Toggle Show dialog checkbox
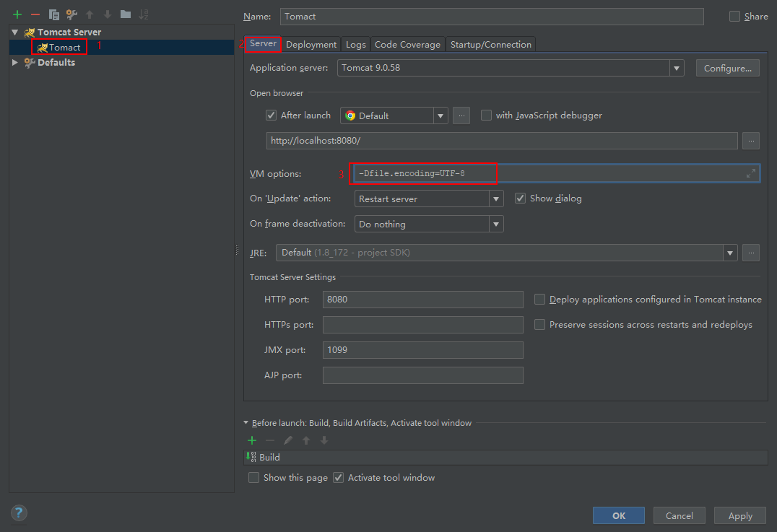This screenshot has height=532, width=777. click(520, 198)
